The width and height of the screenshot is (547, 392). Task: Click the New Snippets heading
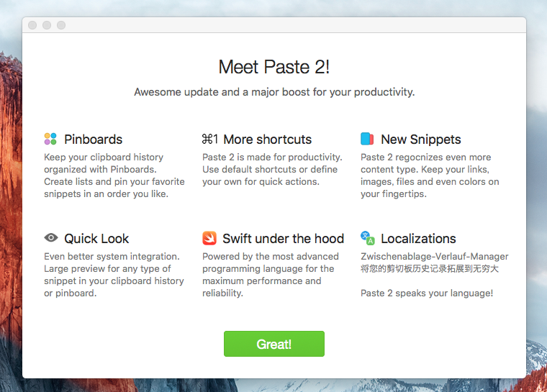[x=421, y=139]
